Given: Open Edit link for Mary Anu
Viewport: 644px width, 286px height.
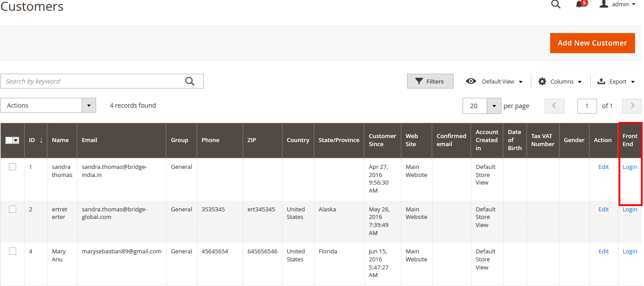Looking at the screenshot, I should click(603, 251).
